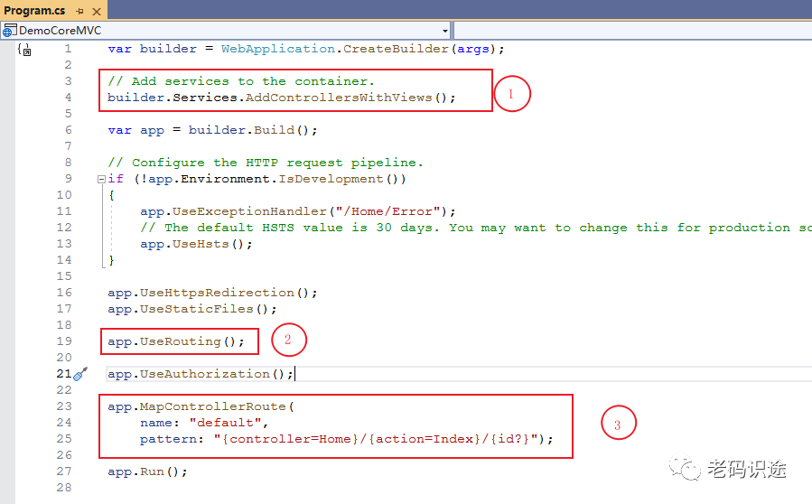Open the empty type navigation dropdown
The image size is (812, 504).
click(x=633, y=31)
